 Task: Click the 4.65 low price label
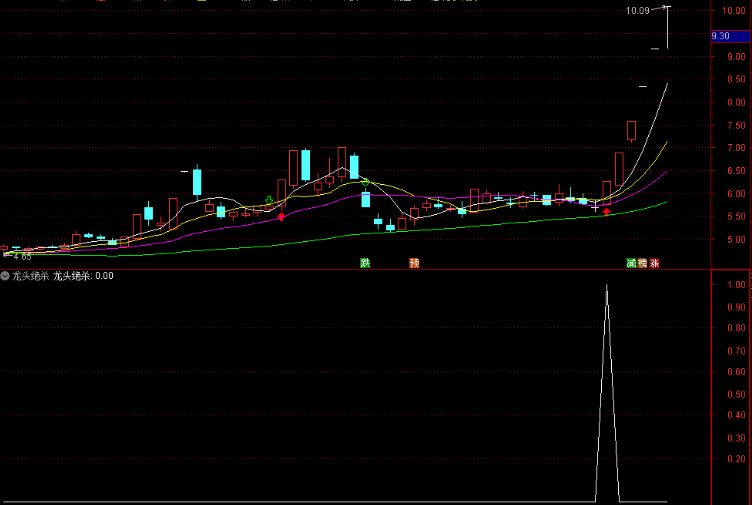23,257
